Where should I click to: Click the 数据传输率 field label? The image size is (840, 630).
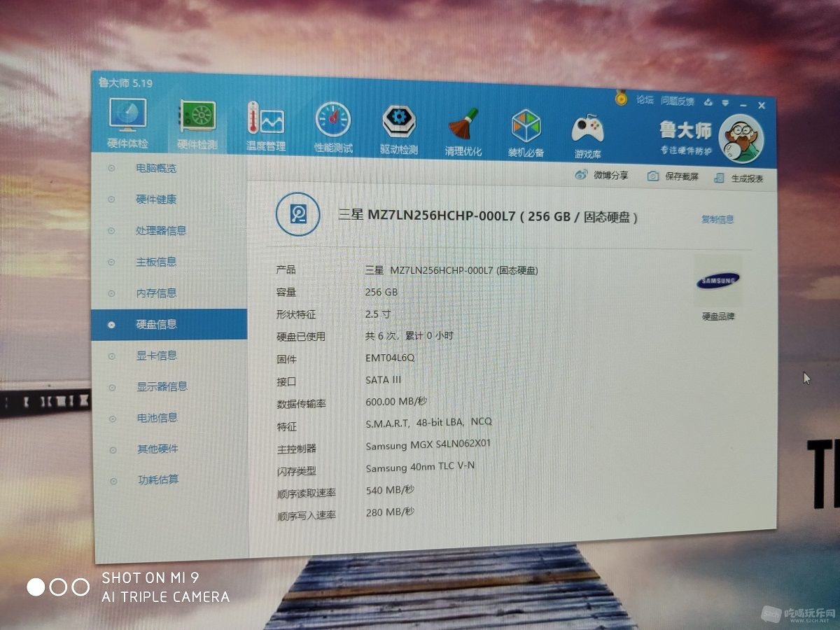pos(302,405)
